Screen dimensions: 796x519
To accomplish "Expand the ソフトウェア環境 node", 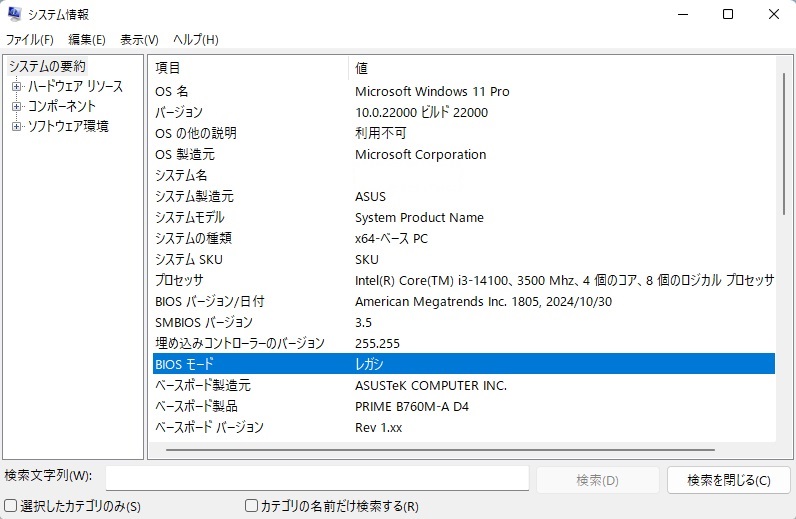I will pos(16,126).
